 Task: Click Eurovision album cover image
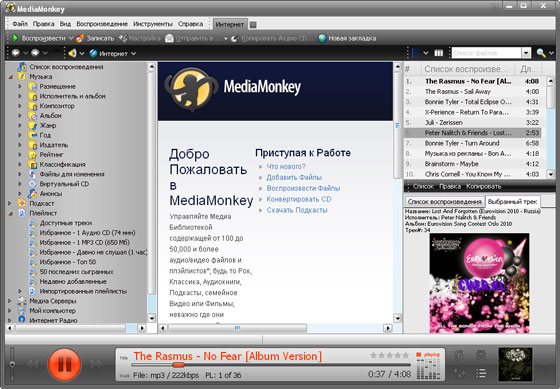[x=479, y=283]
